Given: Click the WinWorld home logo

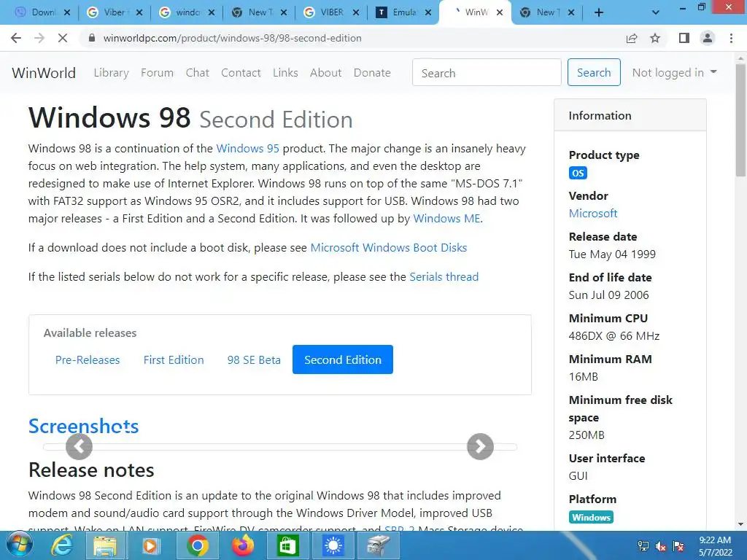Looking at the screenshot, I should click(44, 73).
